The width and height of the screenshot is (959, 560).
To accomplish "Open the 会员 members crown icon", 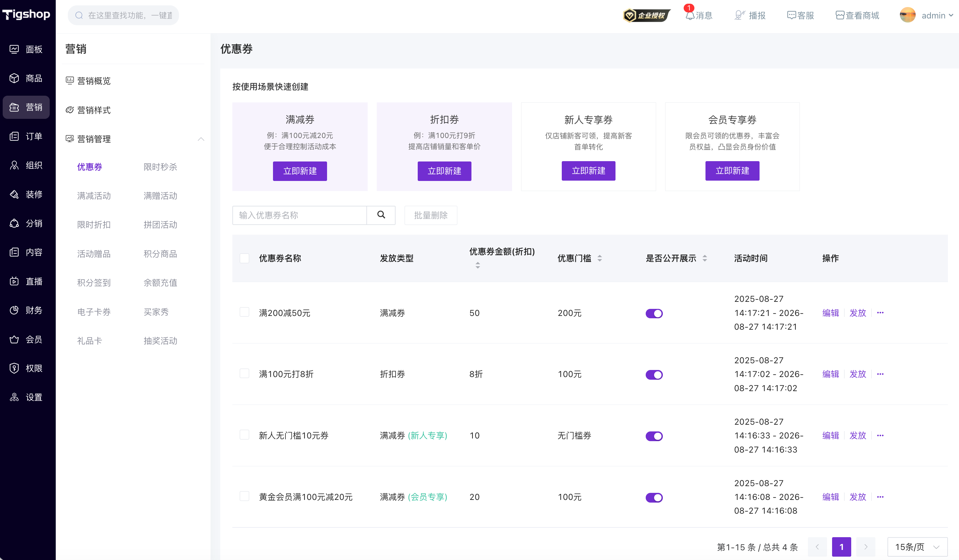I will [14, 339].
